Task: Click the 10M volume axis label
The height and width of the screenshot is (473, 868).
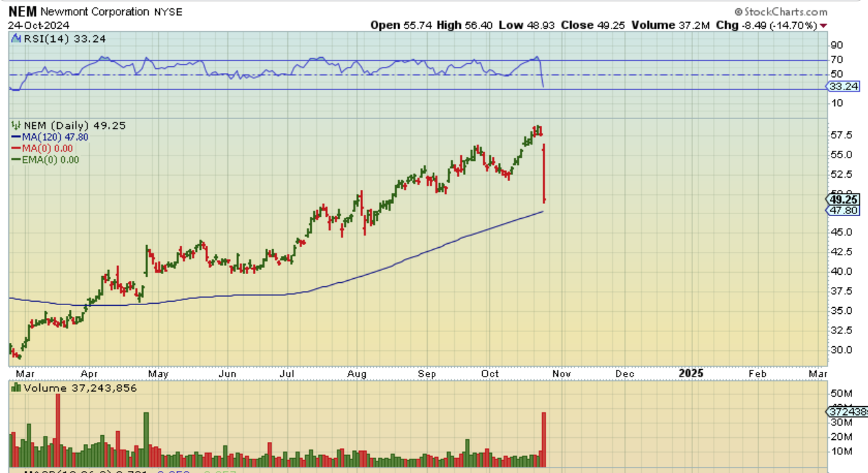Action: tap(840, 451)
